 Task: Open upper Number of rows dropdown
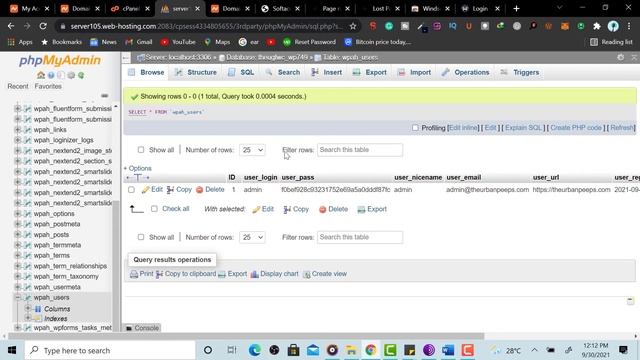pos(252,150)
